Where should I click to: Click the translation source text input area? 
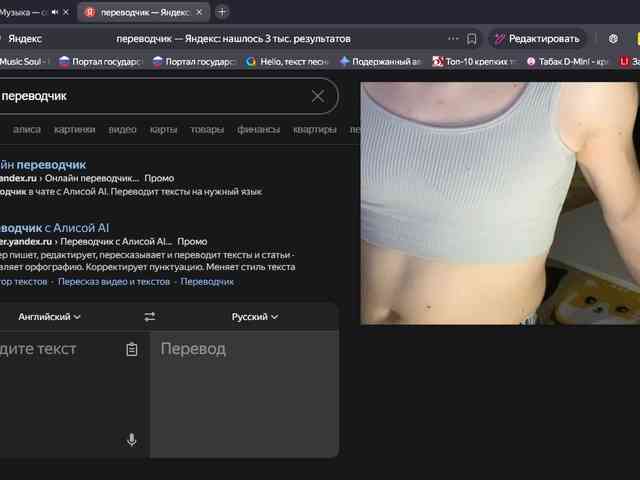[60, 390]
